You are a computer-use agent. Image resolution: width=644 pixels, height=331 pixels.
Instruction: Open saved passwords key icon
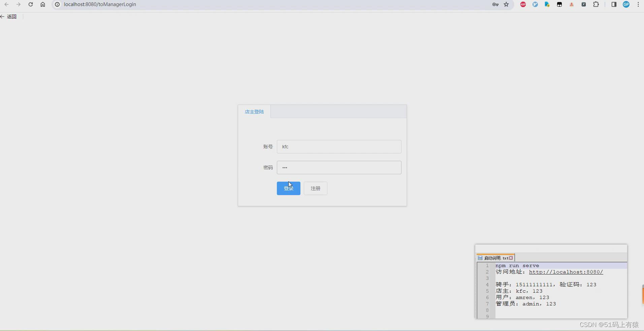tap(495, 4)
